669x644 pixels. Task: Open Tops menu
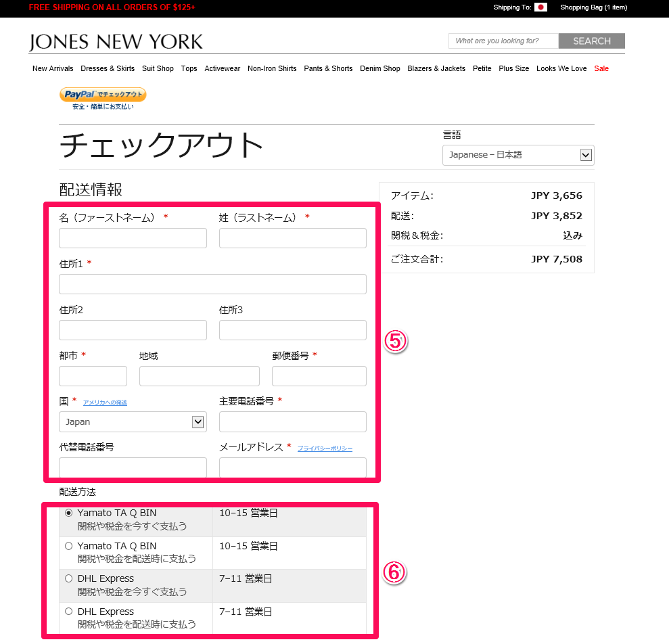pos(189,68)
